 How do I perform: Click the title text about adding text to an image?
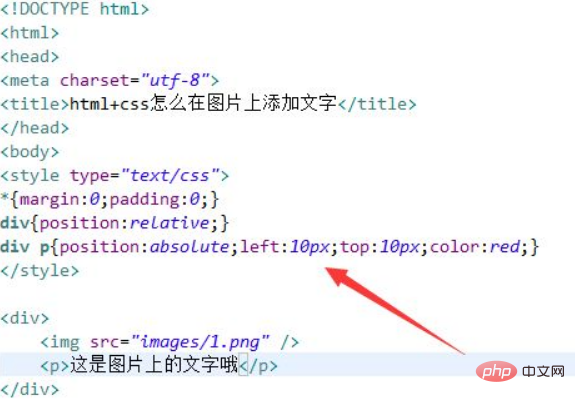[203, 104]
